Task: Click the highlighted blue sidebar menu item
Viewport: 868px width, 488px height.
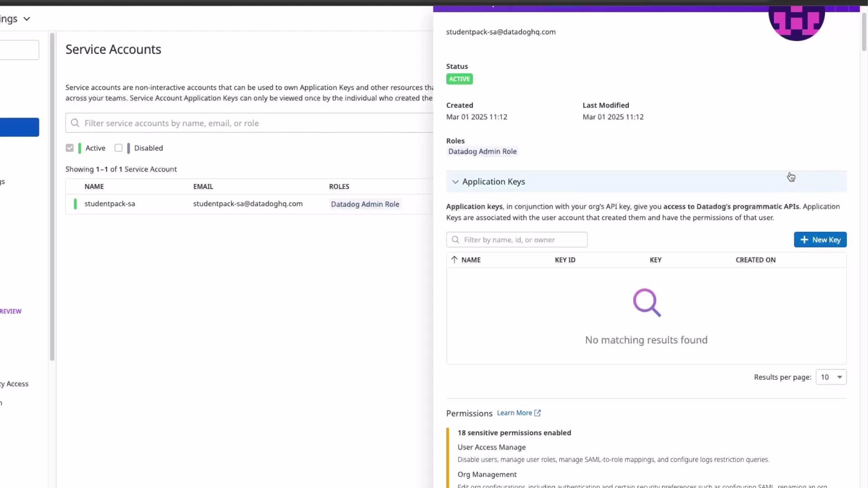Action: (x=19, y=127)
